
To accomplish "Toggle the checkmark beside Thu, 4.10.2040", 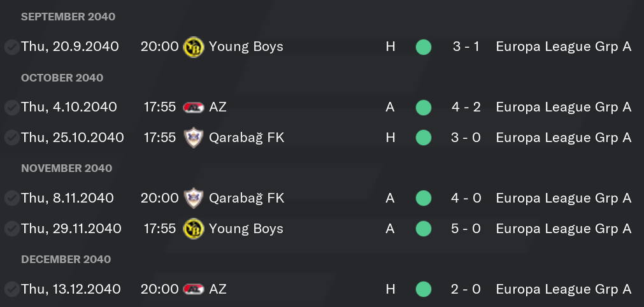I will [12, 108].
